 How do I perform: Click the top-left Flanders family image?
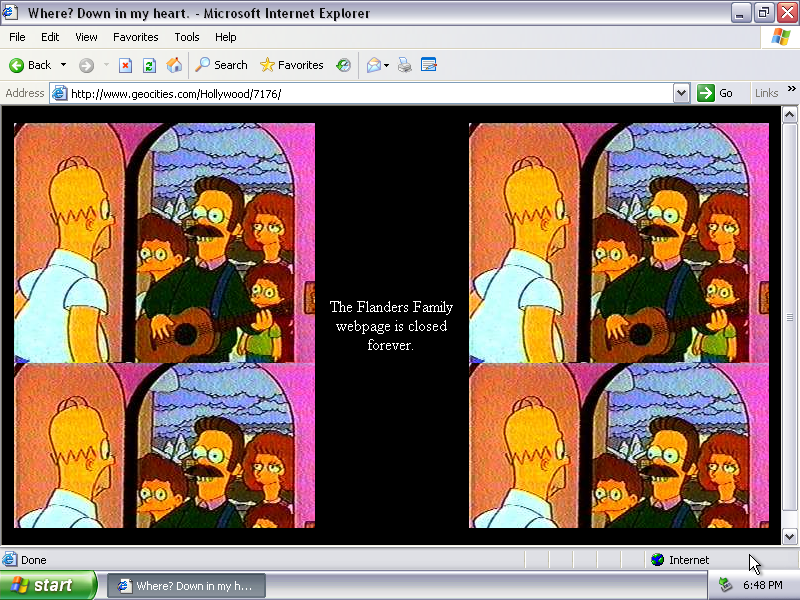[164, 243]
